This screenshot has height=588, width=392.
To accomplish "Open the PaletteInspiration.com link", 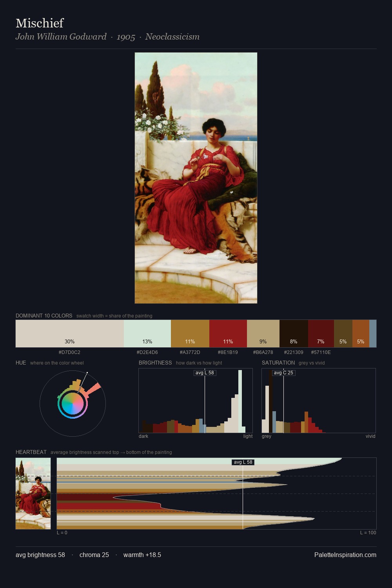I will (345, 555).
